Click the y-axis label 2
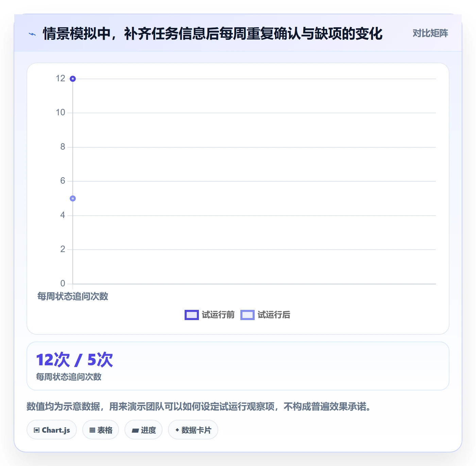The width and height of the screenshot is (476, 466). 63,249
